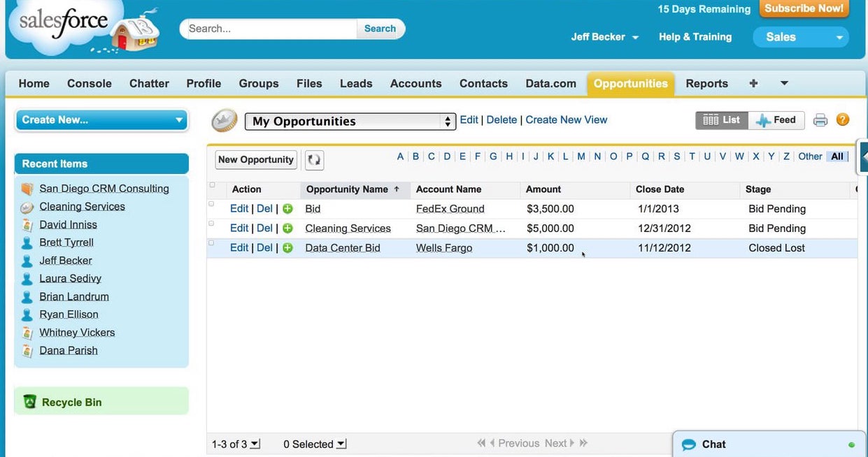Click the refresh list icon button

click(x=315, y=159)
